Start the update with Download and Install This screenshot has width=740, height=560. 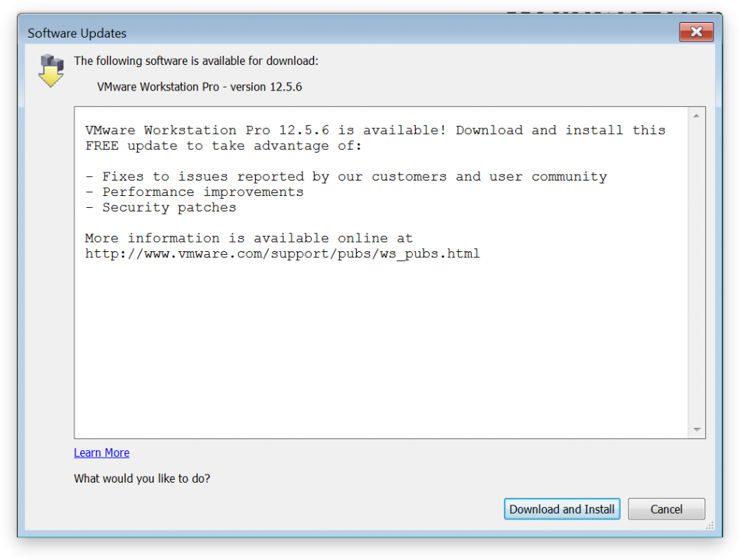[562, 509]
